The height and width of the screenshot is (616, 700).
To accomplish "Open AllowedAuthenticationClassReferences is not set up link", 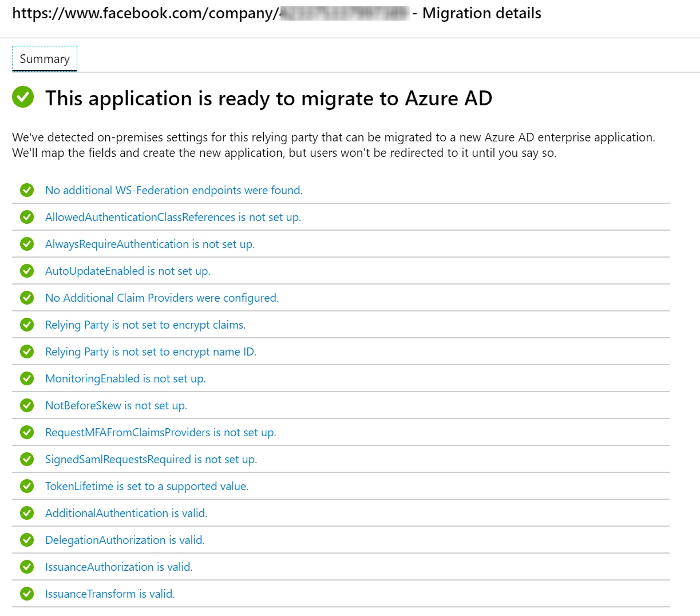I will pos(173,217).
